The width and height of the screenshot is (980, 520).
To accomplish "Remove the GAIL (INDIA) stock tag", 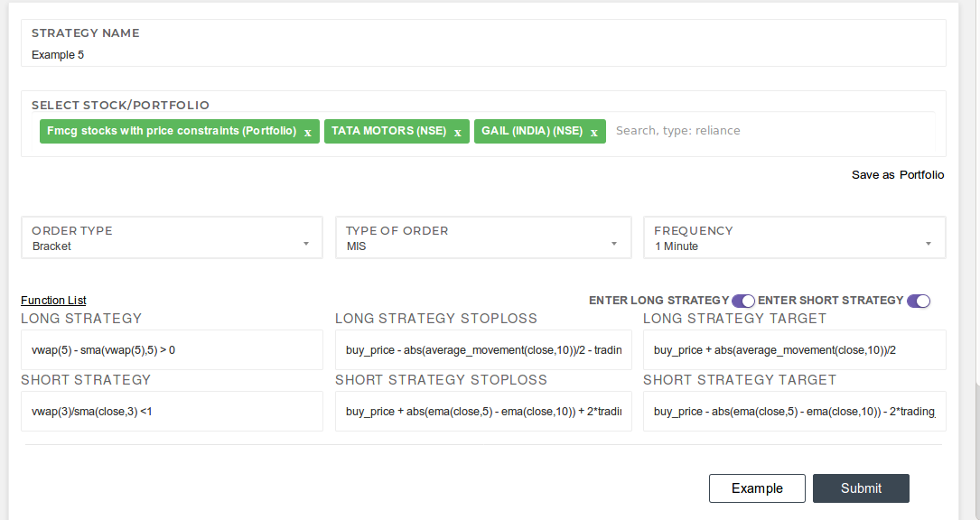I will pyautogui.click(x=593, y=131).
